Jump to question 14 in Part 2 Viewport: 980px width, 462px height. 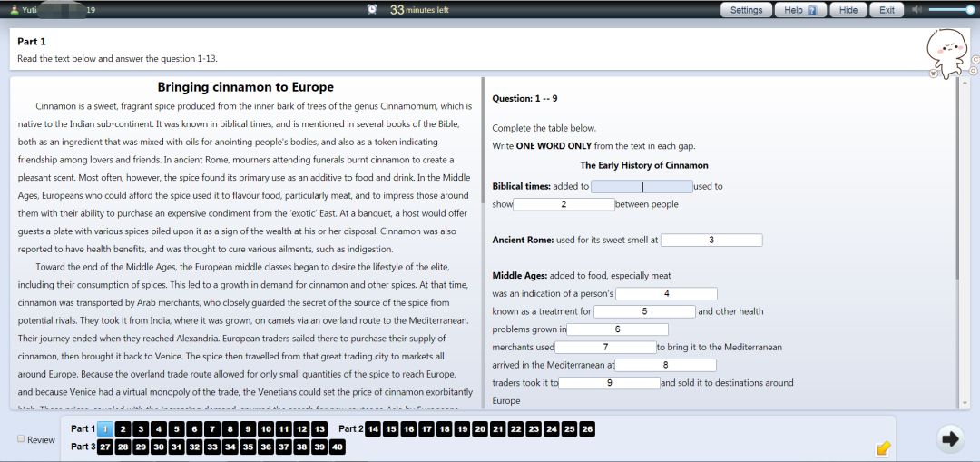[373, 428]
